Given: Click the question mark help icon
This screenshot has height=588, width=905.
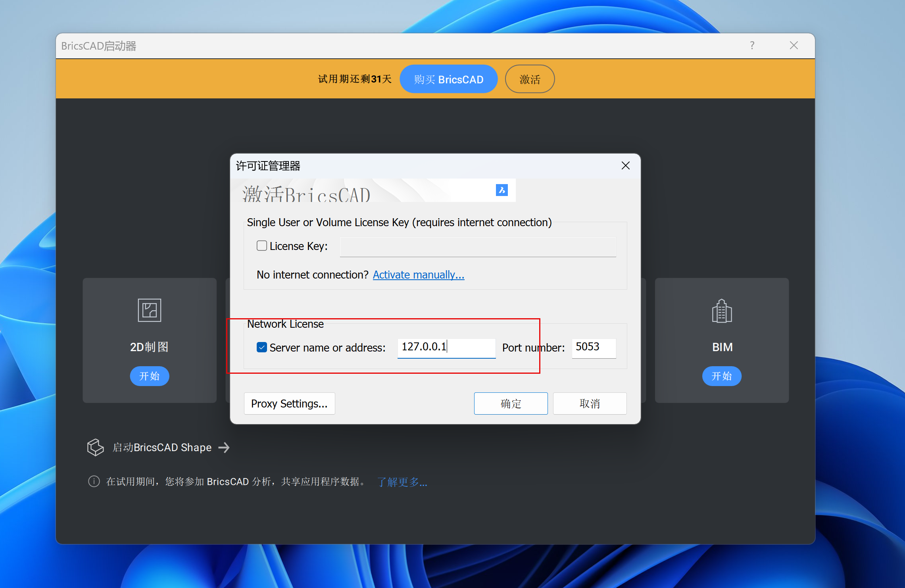Looking at the screenshot, I should pyautogui.click(x=752, y=46).
